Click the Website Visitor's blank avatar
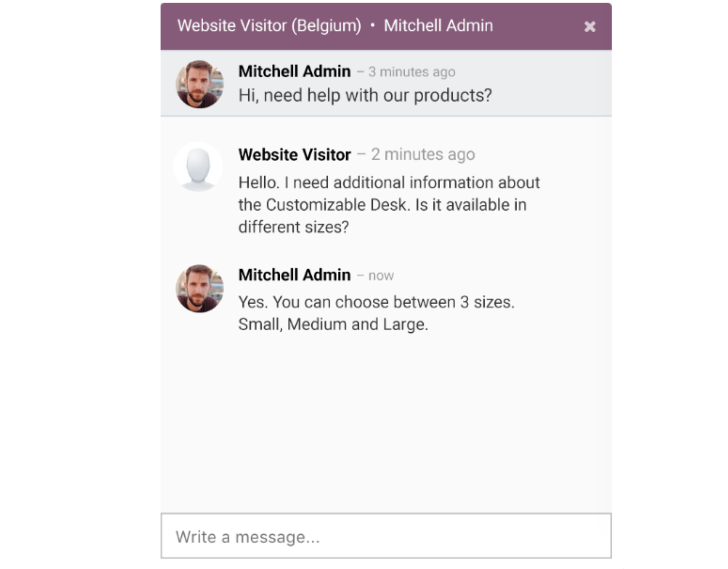The width and height of the screenshot is (728, 569). (198, 167)
